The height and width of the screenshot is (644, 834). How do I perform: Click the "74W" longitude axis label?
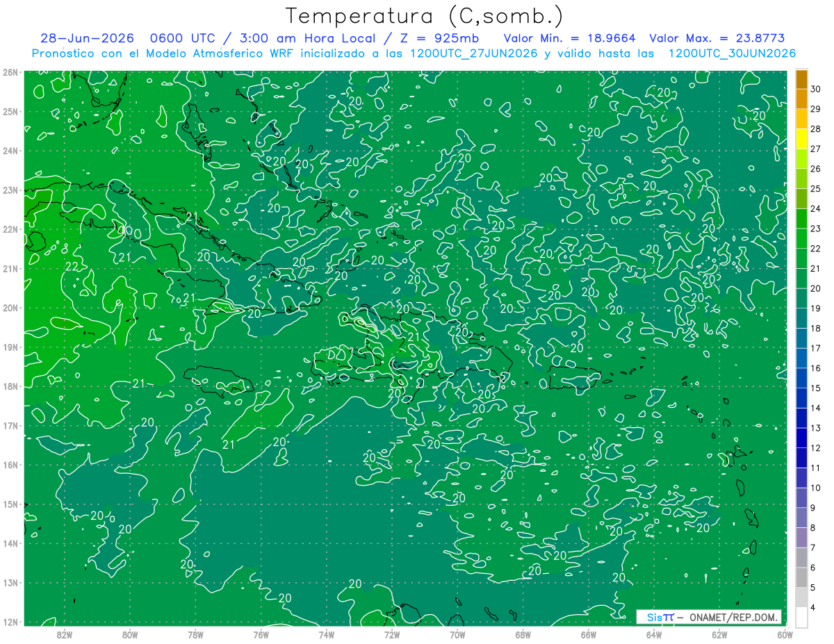pyautogui.click(x=327, y=634)
